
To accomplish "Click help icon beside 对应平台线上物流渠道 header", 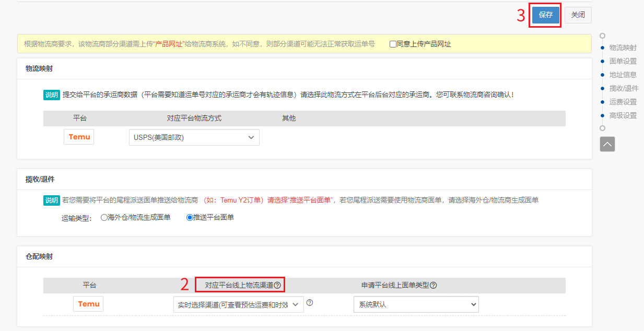I will (277, 286).
